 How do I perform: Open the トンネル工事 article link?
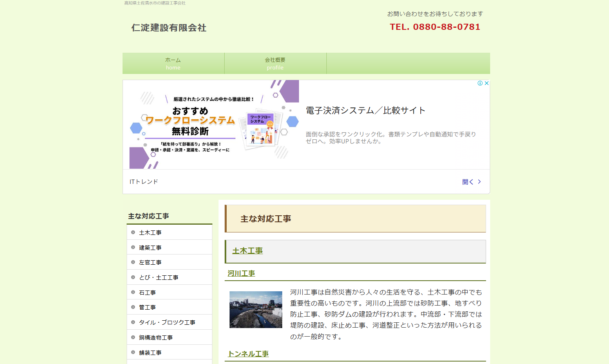(248, 354)
